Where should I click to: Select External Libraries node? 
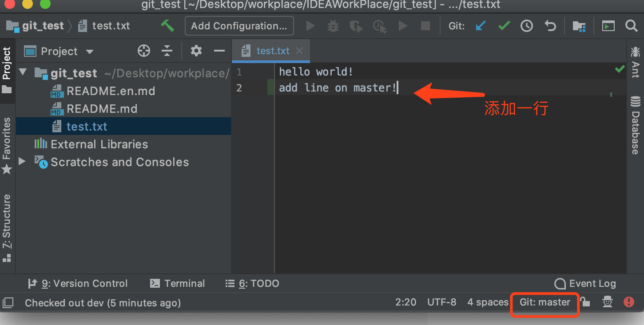pyautogui.click(x=91, y=144)
